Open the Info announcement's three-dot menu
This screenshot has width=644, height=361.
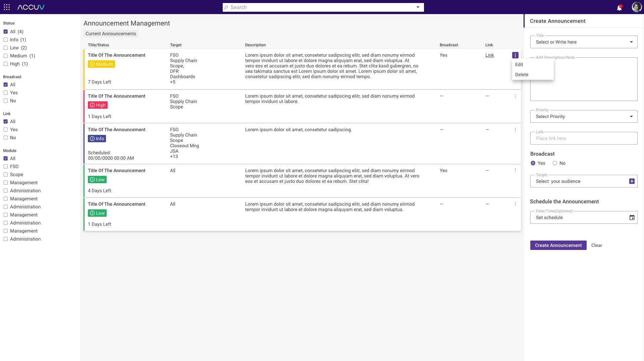(x=515, y=130)
